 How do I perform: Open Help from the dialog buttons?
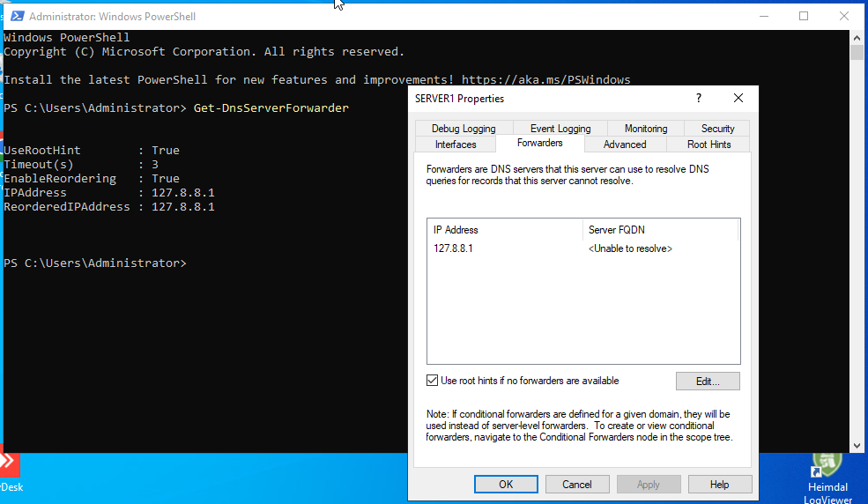720,484
